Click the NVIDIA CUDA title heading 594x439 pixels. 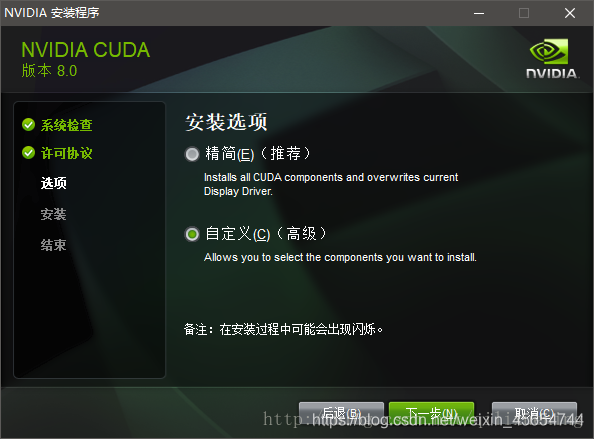tap(86, 50)
